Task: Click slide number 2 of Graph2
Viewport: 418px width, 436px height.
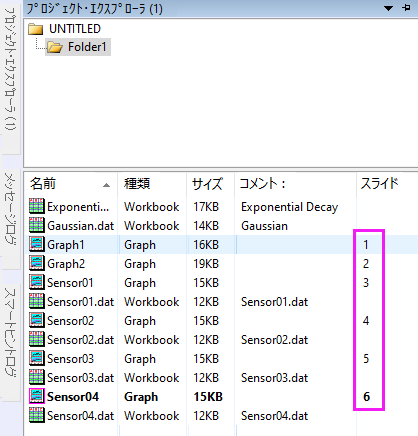Action: 366,264
